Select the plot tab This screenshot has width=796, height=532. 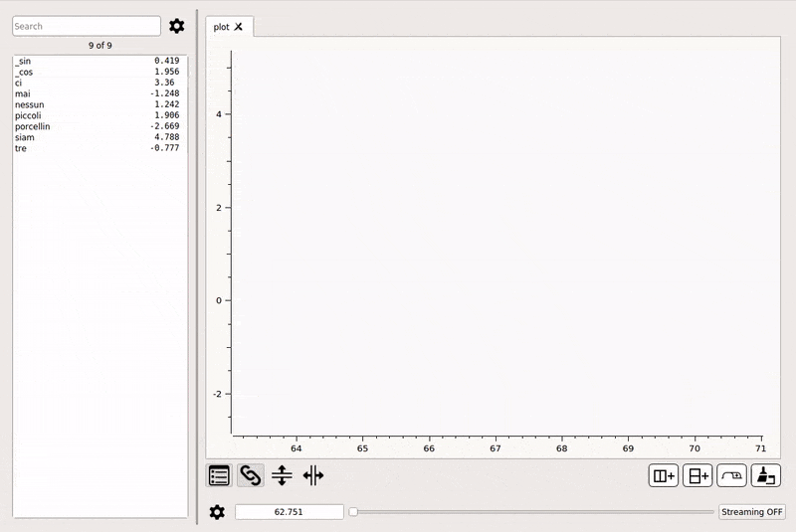pos(221,27)
